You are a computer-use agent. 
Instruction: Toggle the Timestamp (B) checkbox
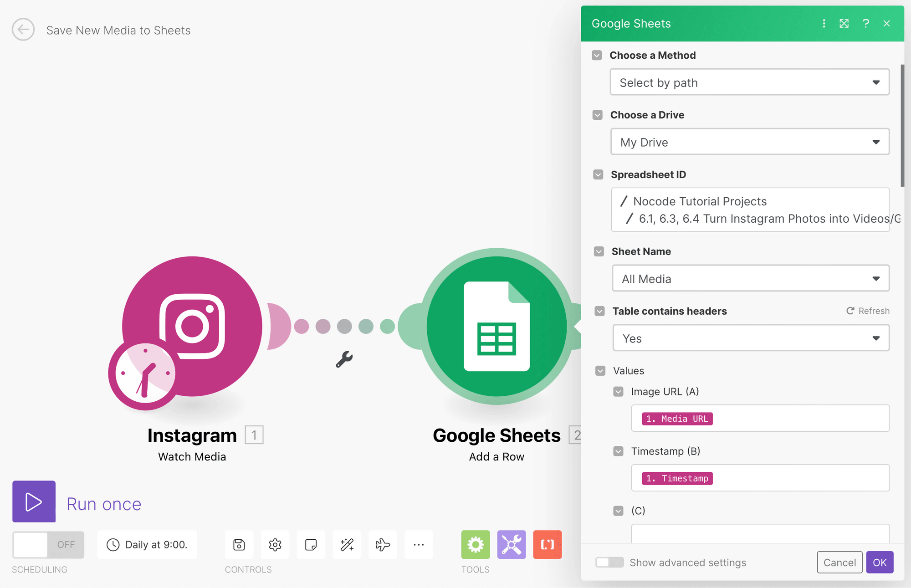[618, 452]
